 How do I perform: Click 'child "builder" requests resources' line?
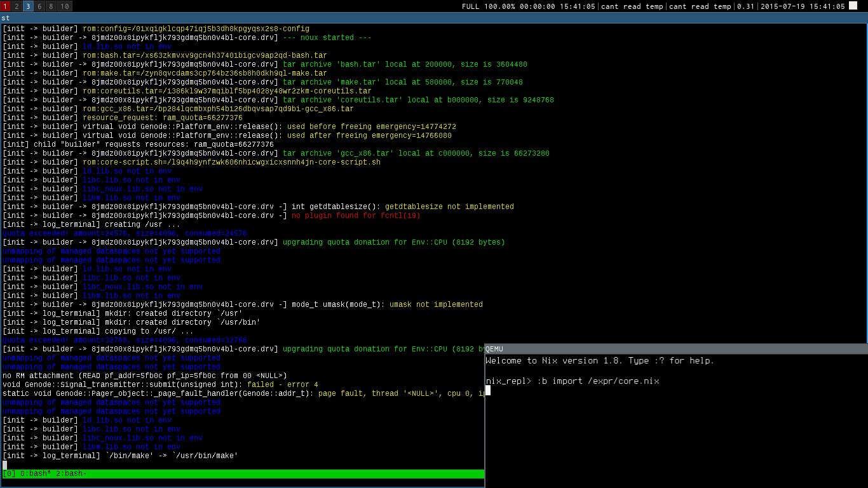pos(138,144)
